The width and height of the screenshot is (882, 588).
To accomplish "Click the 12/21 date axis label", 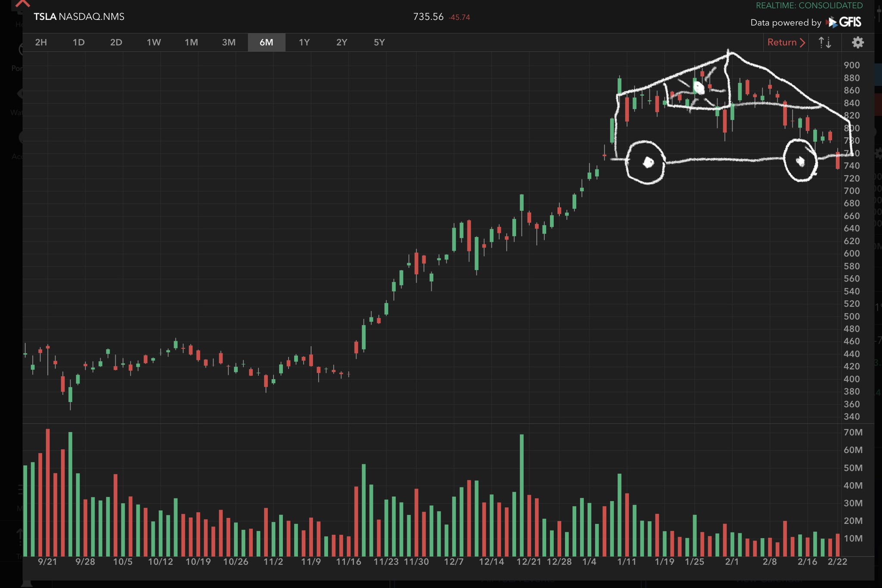I will click(x=528, y=562).
